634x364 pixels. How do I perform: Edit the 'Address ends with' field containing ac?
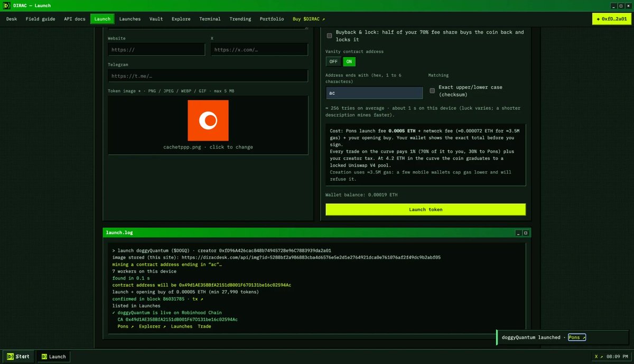point(374,93)
